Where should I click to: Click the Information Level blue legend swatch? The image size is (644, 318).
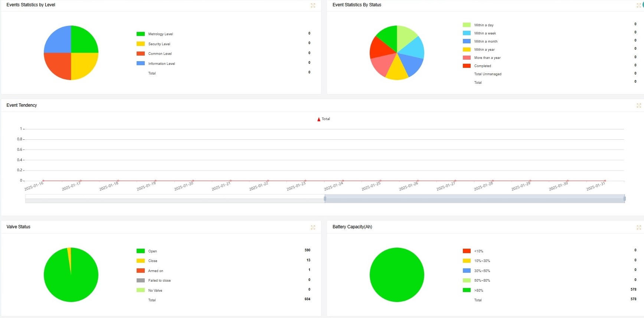[141, 63]
